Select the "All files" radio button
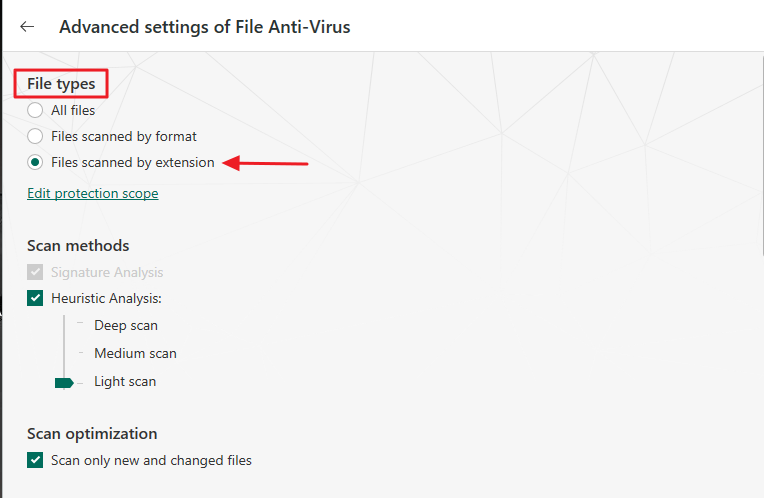 [x=36, y=110]
